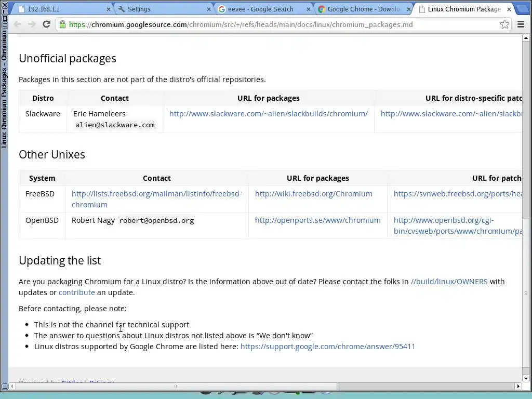Open the support.google.com/chrome/answer/95411 link
The width and height of the screenshot is (532, 399).
click(x=328, y=347)
